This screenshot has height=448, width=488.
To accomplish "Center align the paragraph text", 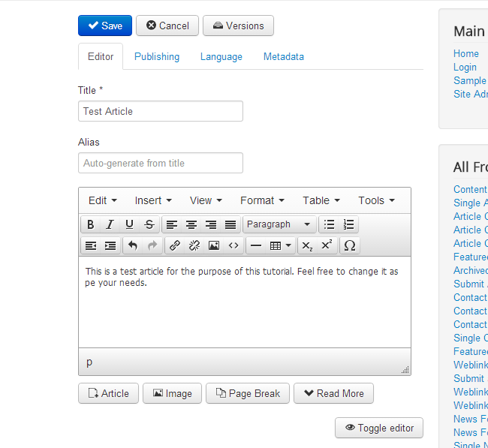I will [191, 224].
